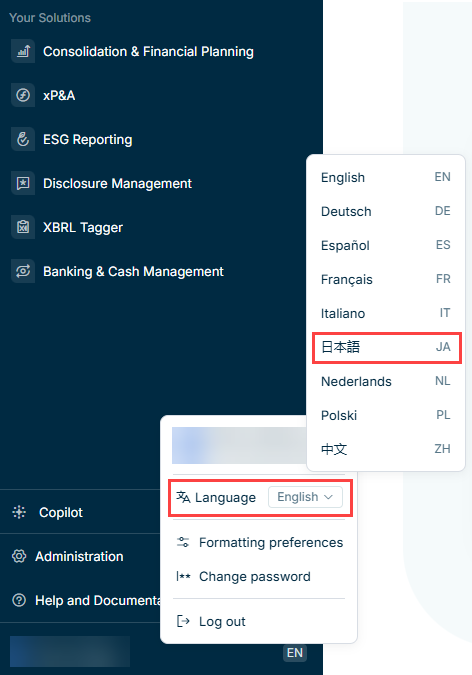Viewport: 472px width, 675px height.
Task: Click the Formatting preferences sliders icon
Action: coord(183,542)
